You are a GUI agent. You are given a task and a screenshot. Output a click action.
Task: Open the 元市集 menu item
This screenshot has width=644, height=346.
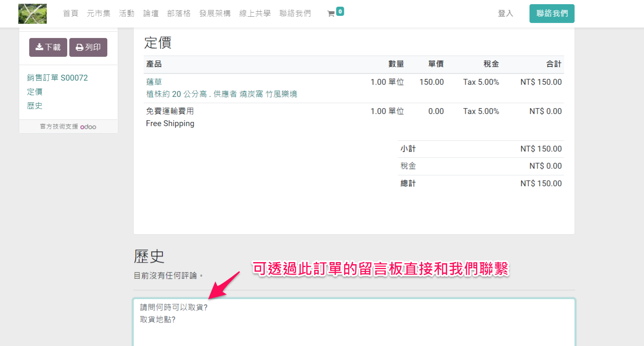[98, 13]
